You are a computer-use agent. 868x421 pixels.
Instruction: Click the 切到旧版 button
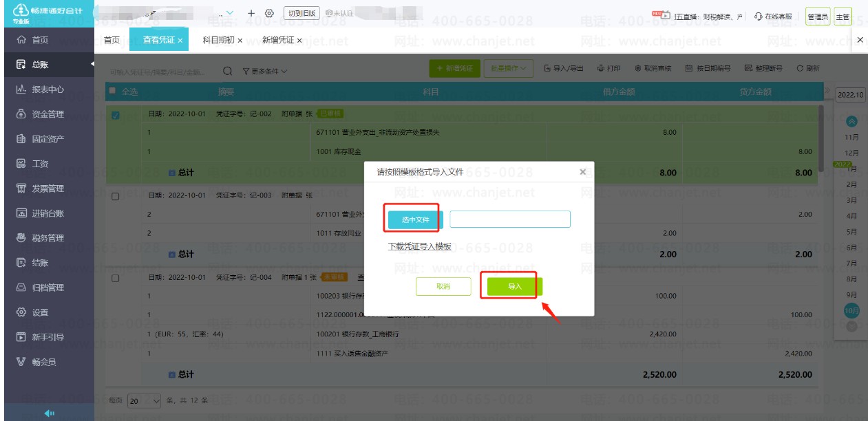[301, 13]
